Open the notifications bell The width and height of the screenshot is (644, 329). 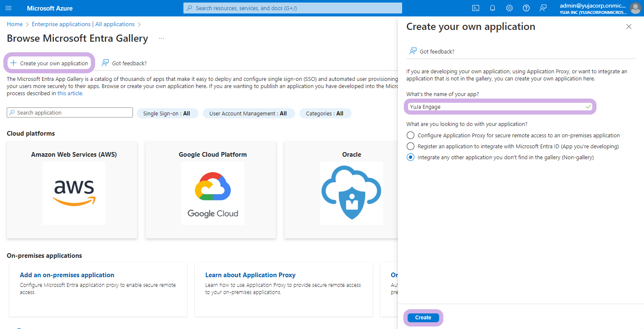(x=493, y=8)
